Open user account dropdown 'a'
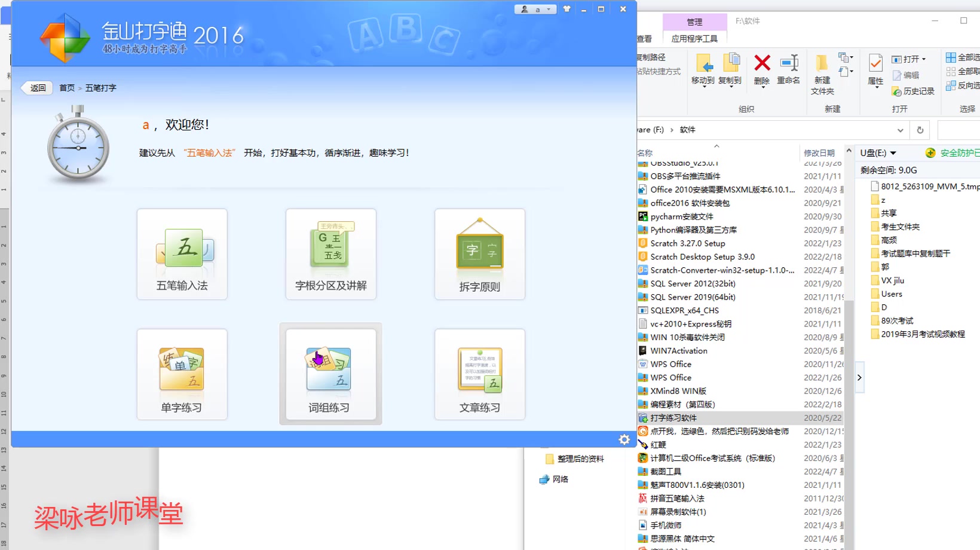 (535, 9)
